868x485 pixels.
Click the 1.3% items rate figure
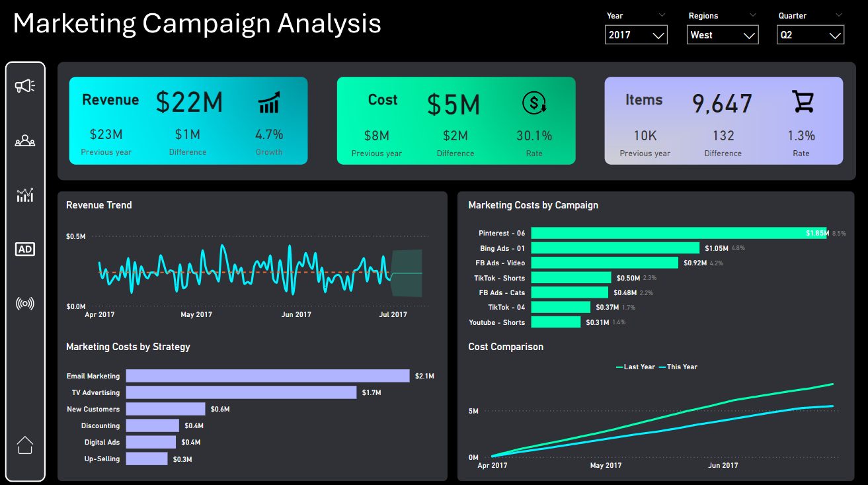coord(801,136)
